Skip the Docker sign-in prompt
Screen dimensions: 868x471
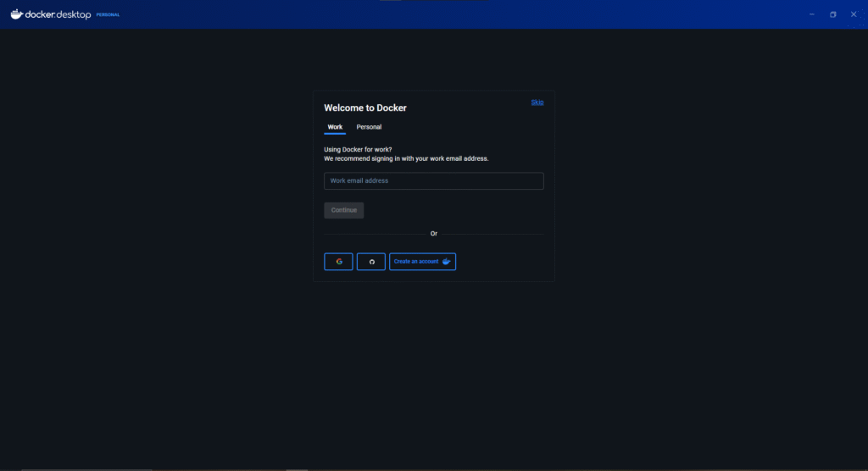[x=537, y=103]
